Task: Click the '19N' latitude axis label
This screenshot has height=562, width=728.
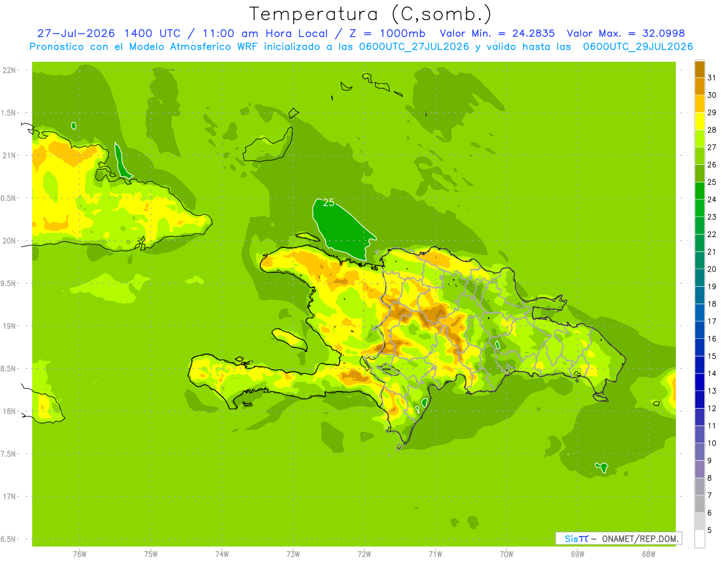Action: coord(10,326)
